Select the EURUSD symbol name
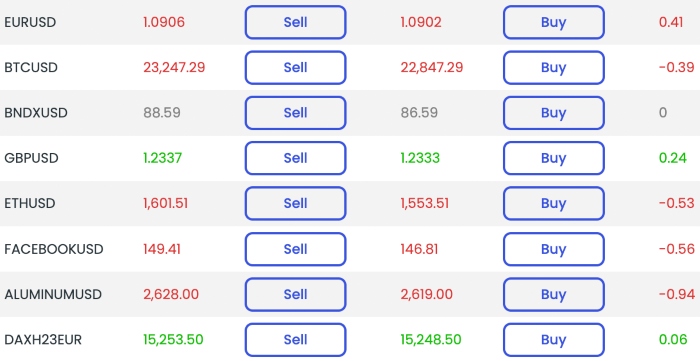 [x=30, y=22]
